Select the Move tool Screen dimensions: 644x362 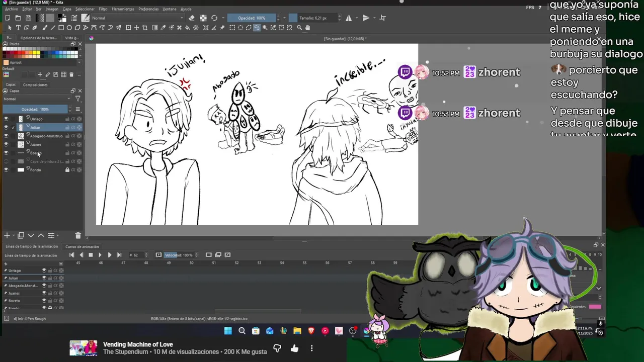pyautogui.click(x=136, y=28)
